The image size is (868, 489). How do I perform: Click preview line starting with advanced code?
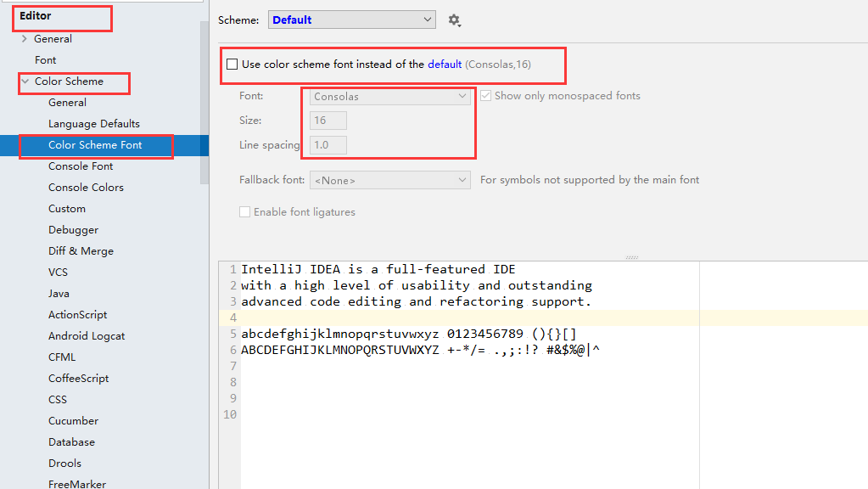point(417,302)
